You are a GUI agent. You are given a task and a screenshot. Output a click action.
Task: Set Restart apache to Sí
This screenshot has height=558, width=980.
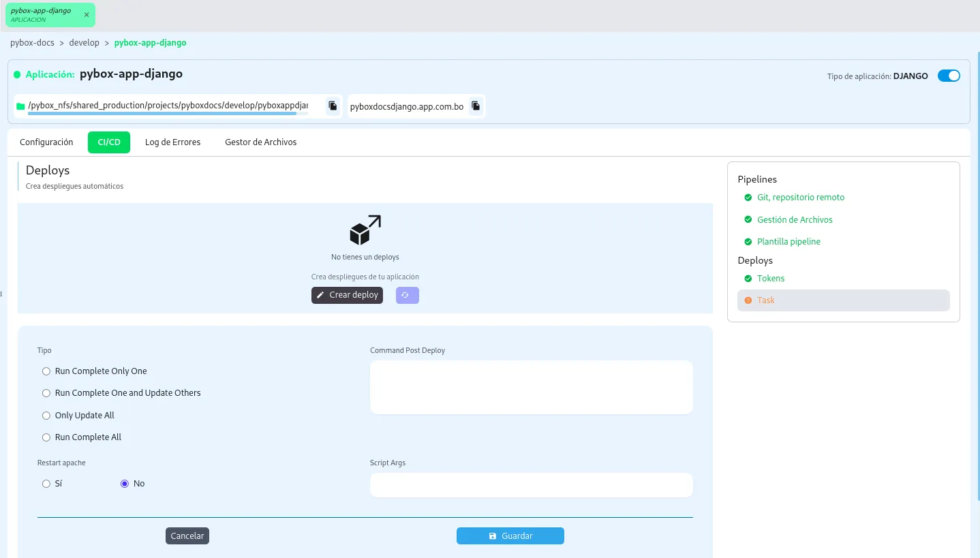point(46,484)
